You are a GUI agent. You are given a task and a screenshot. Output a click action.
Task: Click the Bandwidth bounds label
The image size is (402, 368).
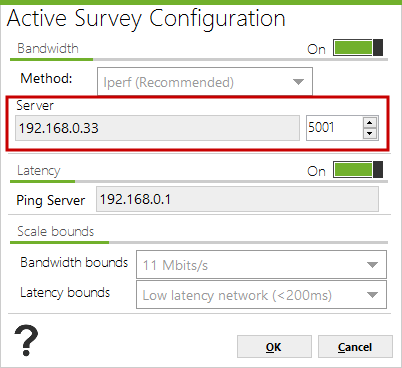tap(74, 262)
